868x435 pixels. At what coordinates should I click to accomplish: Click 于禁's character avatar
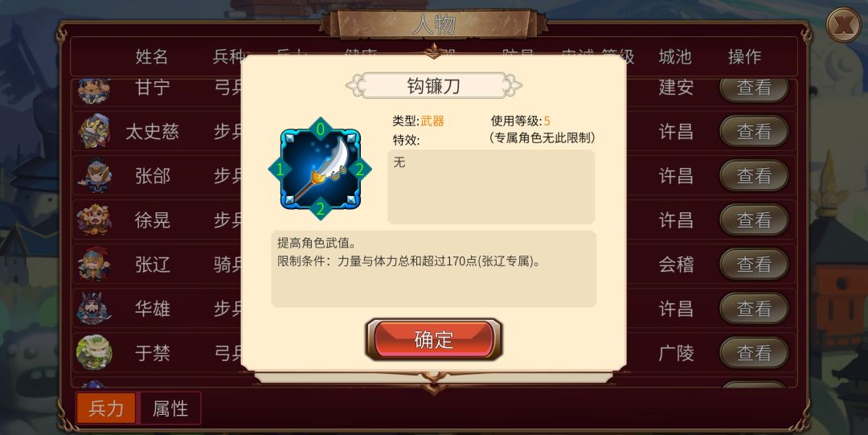(94, 352)
